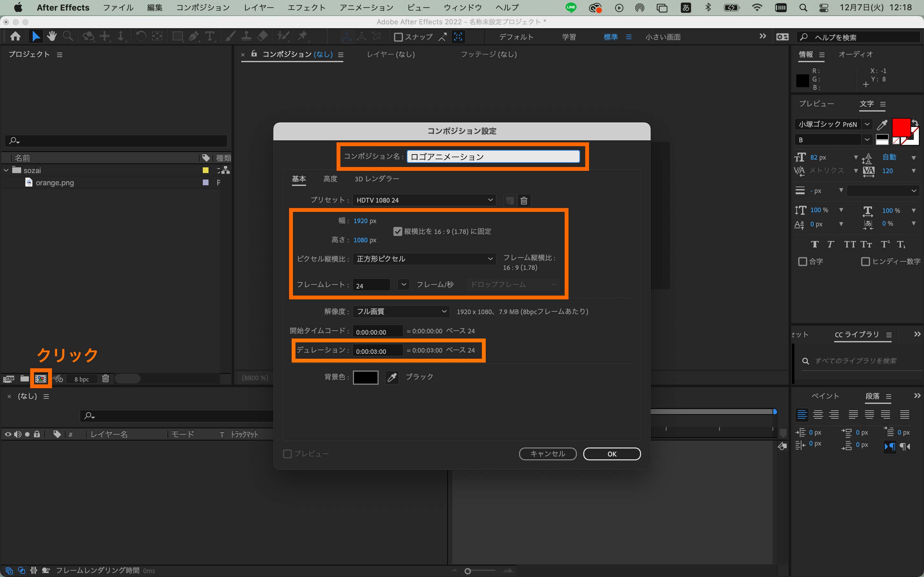
Task: Select the Hand tool in toolbar
Action: 52,37
